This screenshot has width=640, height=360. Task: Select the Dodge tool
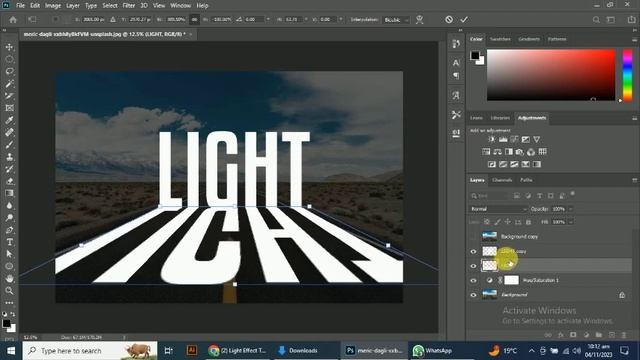[x=9, y=218]
